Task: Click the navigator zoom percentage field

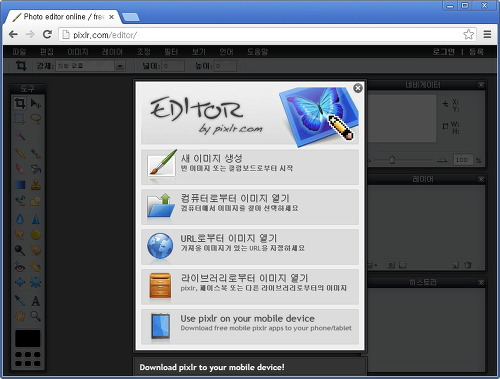Action: 462,160
